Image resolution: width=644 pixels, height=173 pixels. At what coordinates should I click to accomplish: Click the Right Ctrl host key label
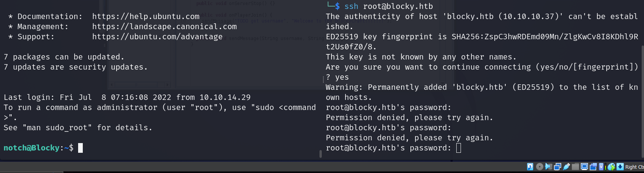pyautogui.click(x=634, y=167)
